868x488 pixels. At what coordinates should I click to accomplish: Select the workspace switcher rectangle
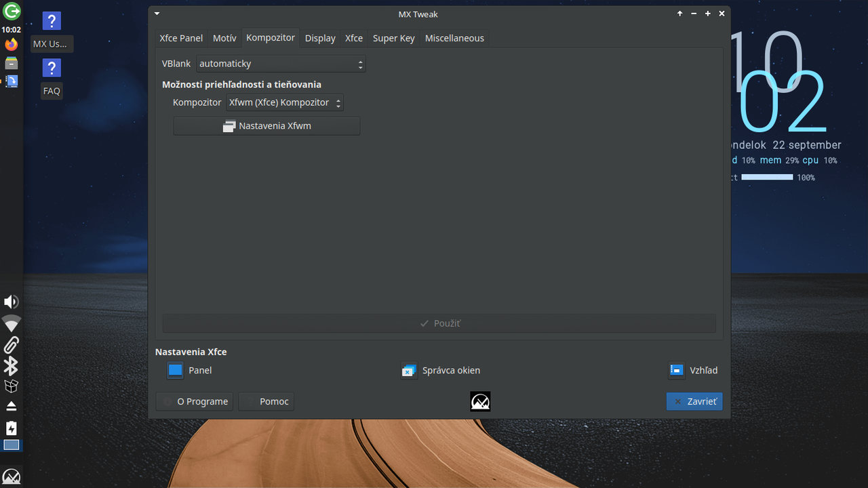(x=12, y=445)
